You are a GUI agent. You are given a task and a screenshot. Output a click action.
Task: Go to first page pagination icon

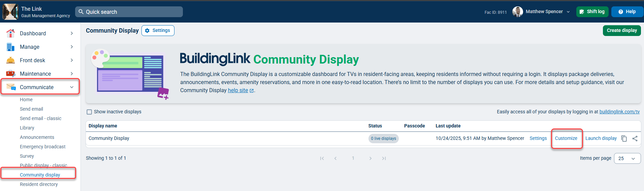click(322, 158)
